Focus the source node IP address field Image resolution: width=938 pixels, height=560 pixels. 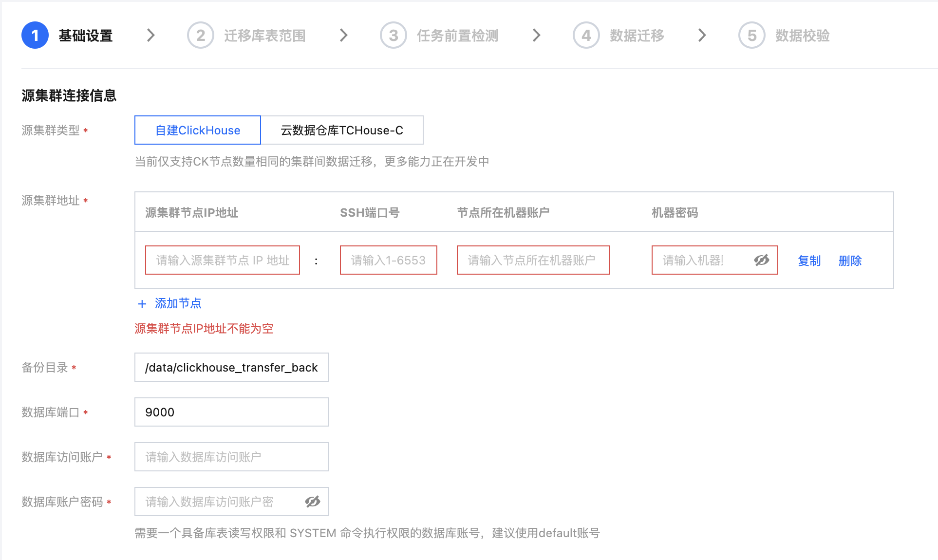[223, 261]
